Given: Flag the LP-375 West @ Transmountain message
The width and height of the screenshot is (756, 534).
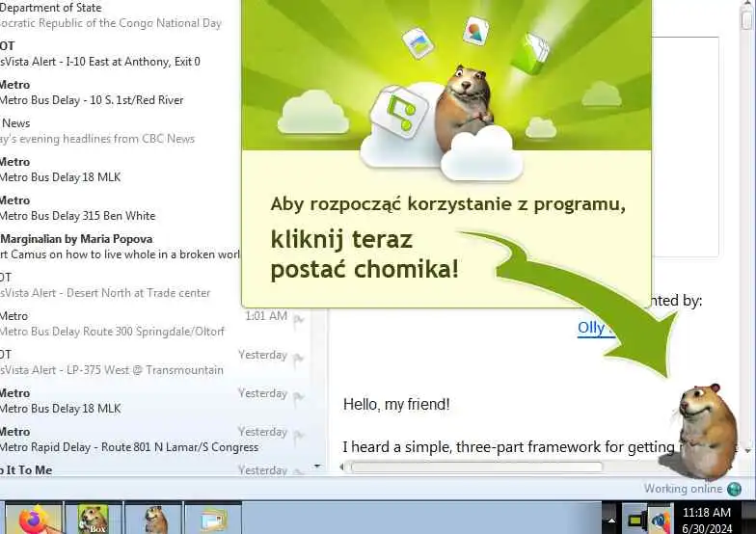Looking at the screenshot, I should point(299,358).
